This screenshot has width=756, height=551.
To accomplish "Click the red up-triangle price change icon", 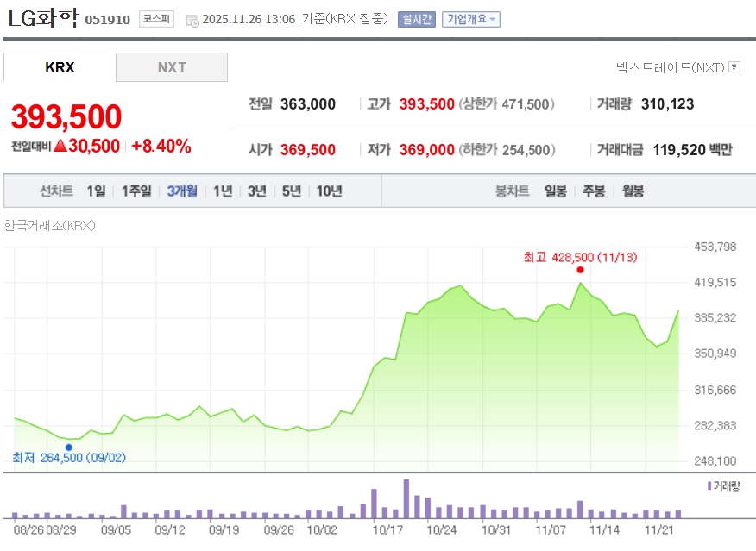I will click(x=60, y=147).
